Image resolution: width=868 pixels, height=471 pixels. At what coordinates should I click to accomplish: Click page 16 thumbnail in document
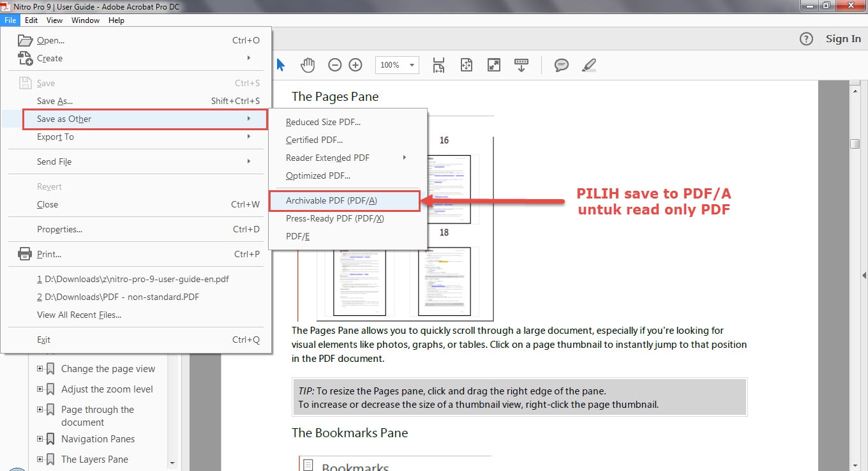[449, 189]
